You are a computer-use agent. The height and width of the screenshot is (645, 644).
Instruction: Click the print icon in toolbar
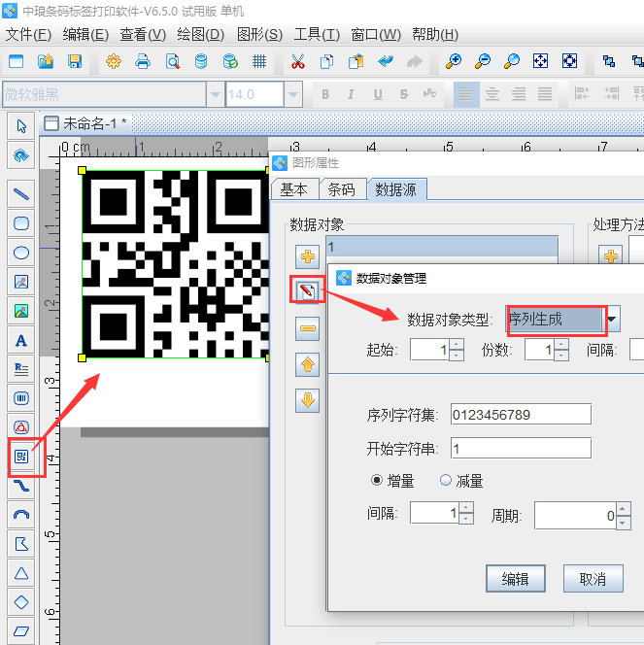click(x=143, y=61)
